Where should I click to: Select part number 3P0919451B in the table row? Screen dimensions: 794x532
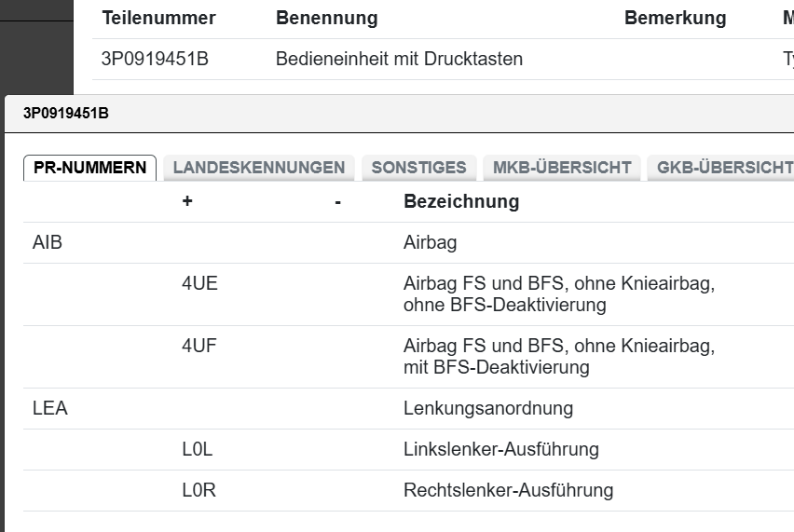coord(155,59)
